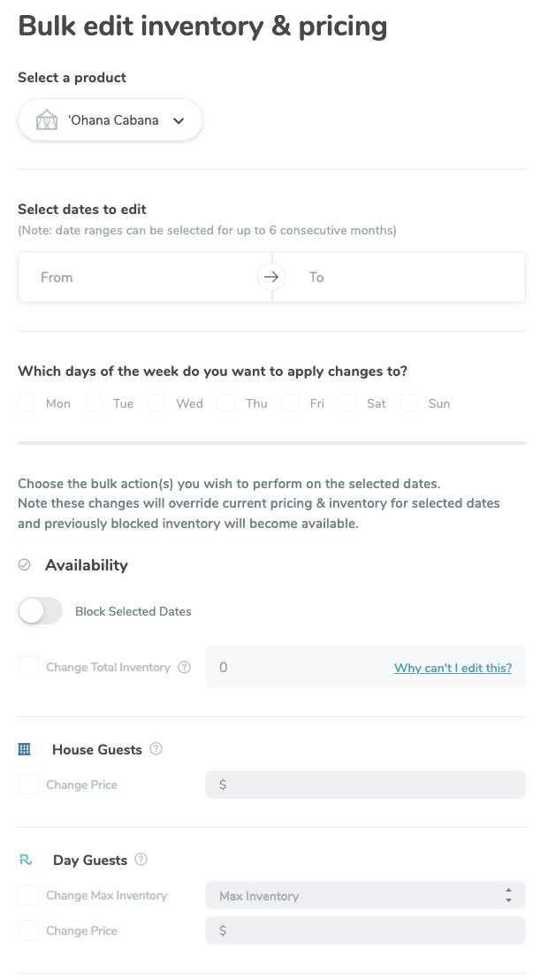Screen dimensions: 548x980
Task: Click House Guests price input field
Action: click(x=365, y=785)
